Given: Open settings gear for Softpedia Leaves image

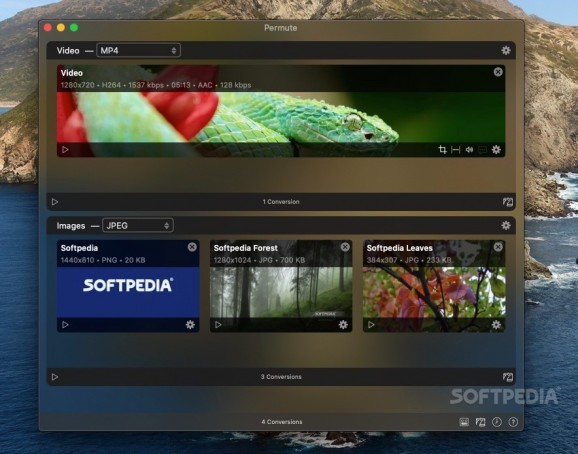Looking at the screenshot, I should [496, 324].
